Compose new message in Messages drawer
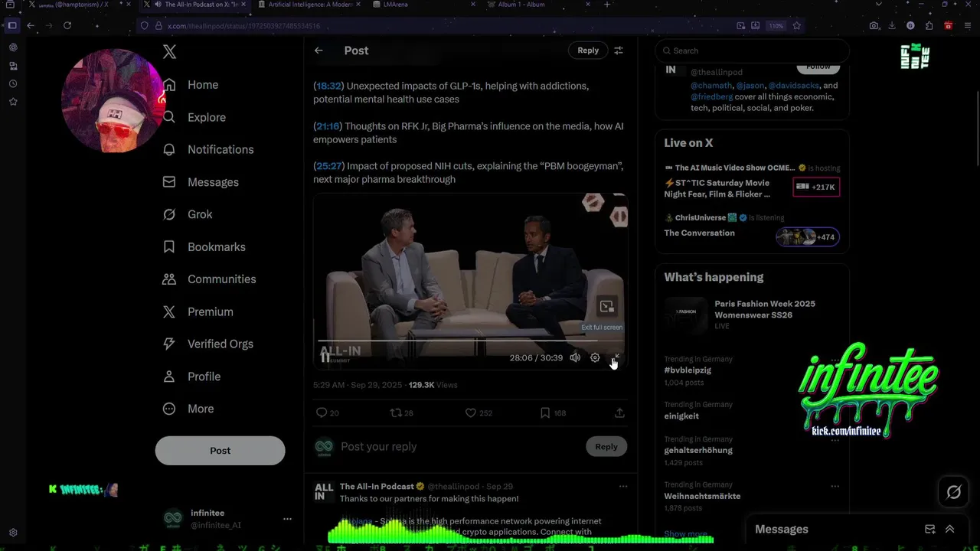 [x=930, y=530]
